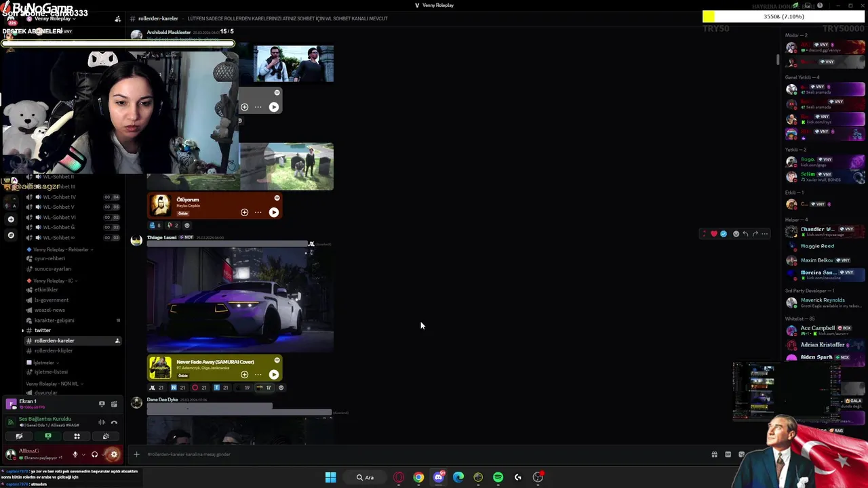Toggle the reaction showing 8
The height and width of the screenshot is (488, 868).
(155, 225)
